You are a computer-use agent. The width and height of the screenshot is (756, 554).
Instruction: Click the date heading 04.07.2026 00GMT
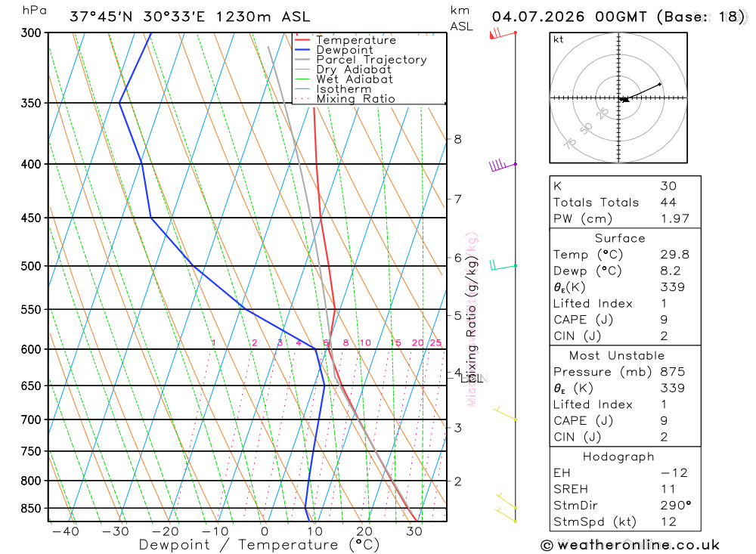click(x=569, y=17)
